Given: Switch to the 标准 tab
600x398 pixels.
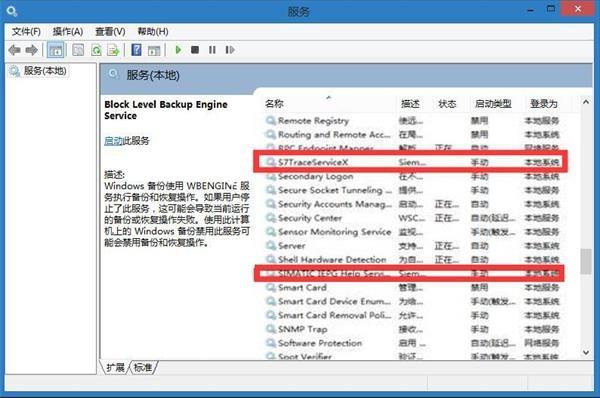Looking at the screenshot, I should click(143, 368).
